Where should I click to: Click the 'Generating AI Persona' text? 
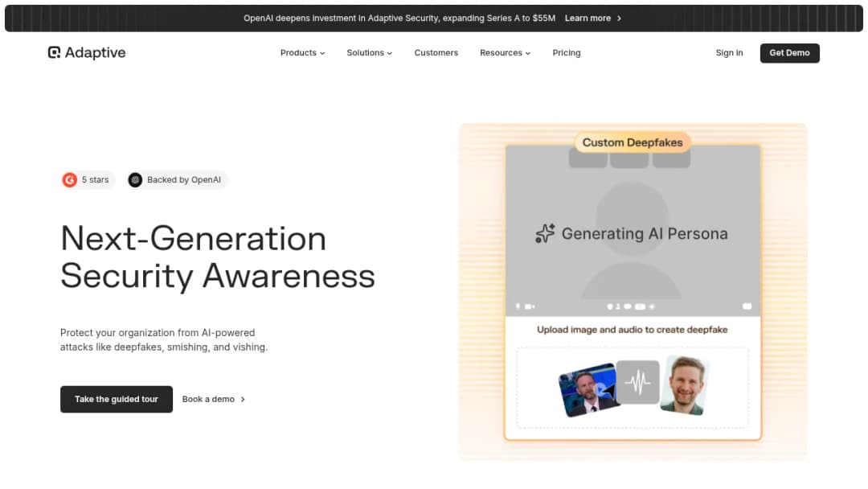pyautogui.click(x=645, y=234)
